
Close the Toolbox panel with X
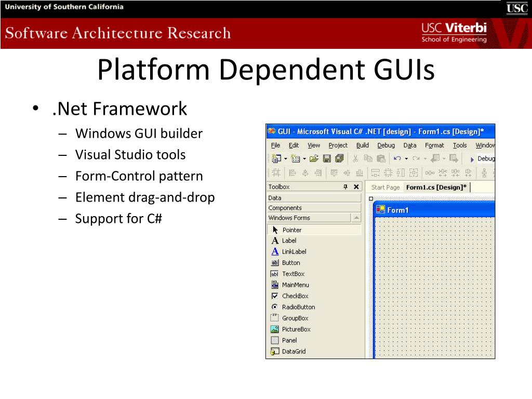(356, 187)
